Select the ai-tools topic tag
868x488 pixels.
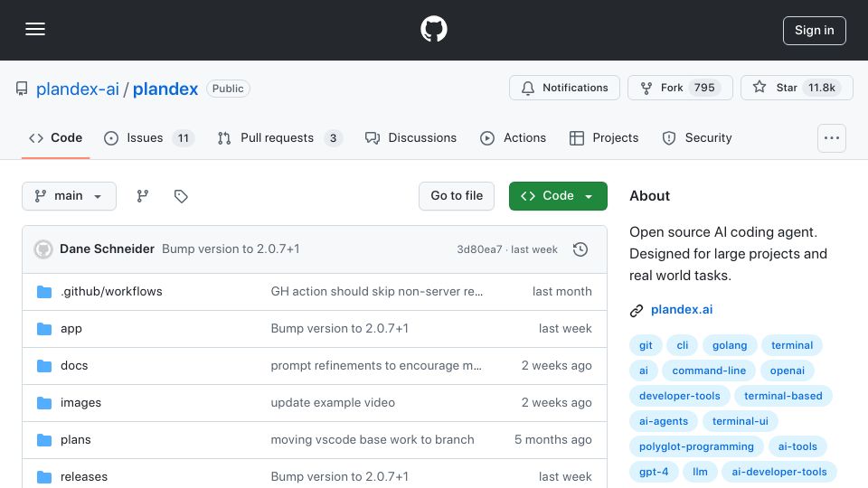(797, 447)
